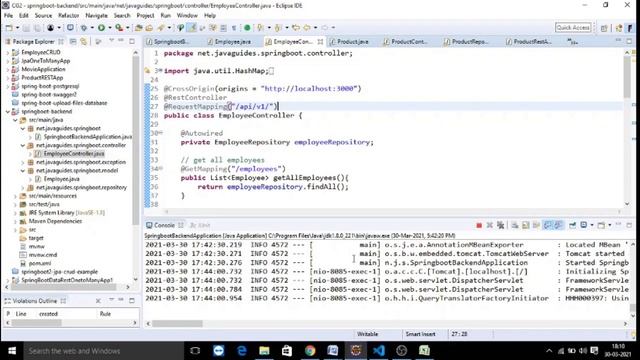Click the Open Perspective icon
Screen dimensions: 640x360
(604, 28)
